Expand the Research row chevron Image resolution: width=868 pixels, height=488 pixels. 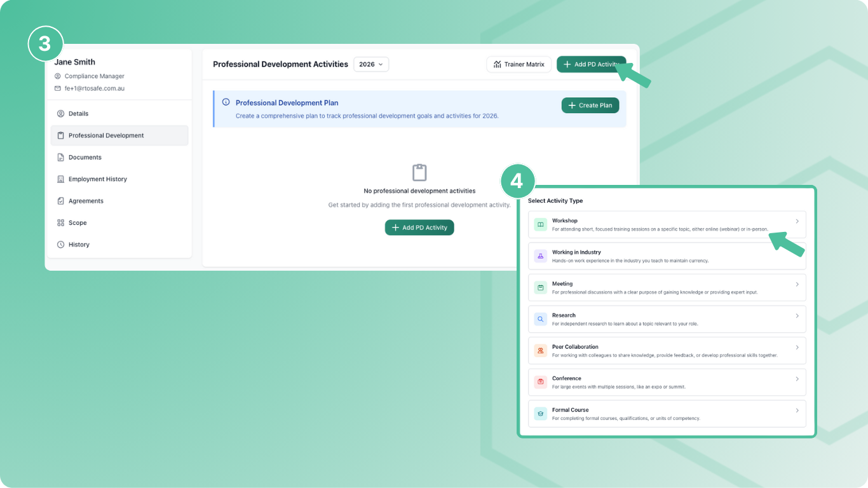click(797, 316)
